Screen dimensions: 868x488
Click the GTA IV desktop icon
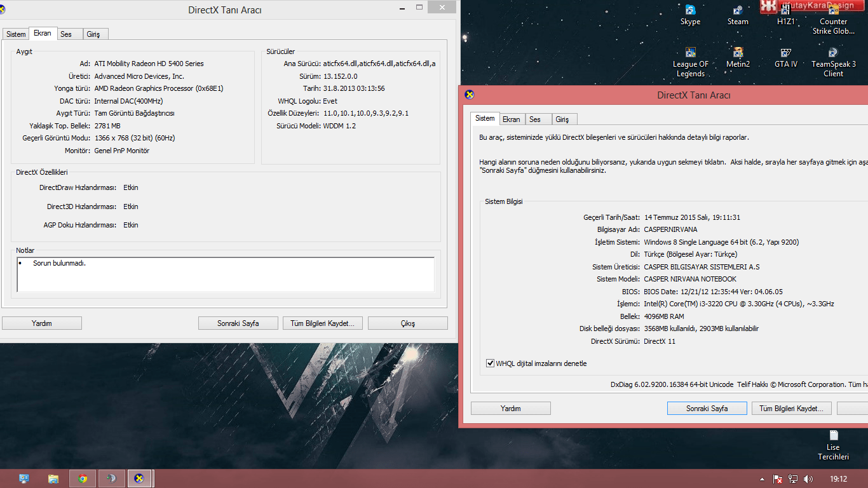tap(785, 58)
